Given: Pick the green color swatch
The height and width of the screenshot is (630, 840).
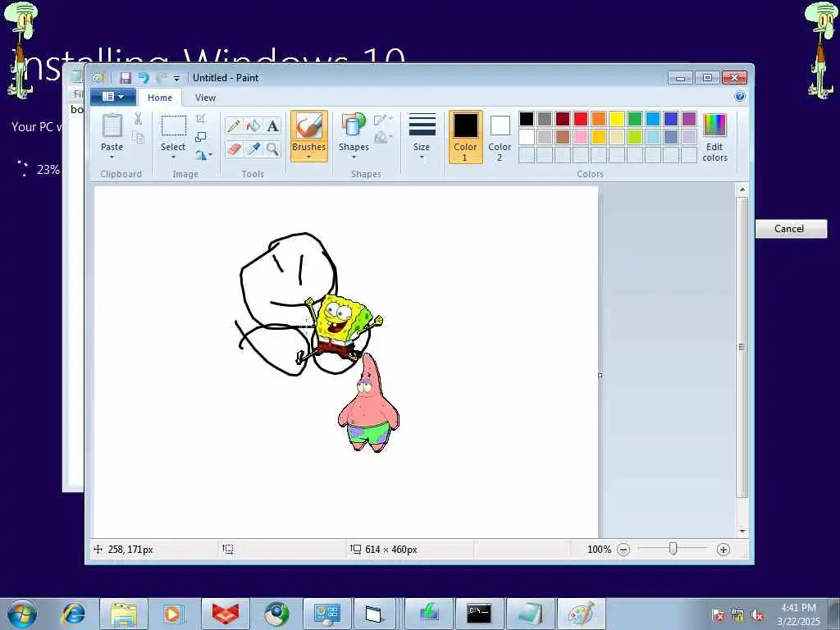Looking at the screenshot, I should tap(635, 119).
